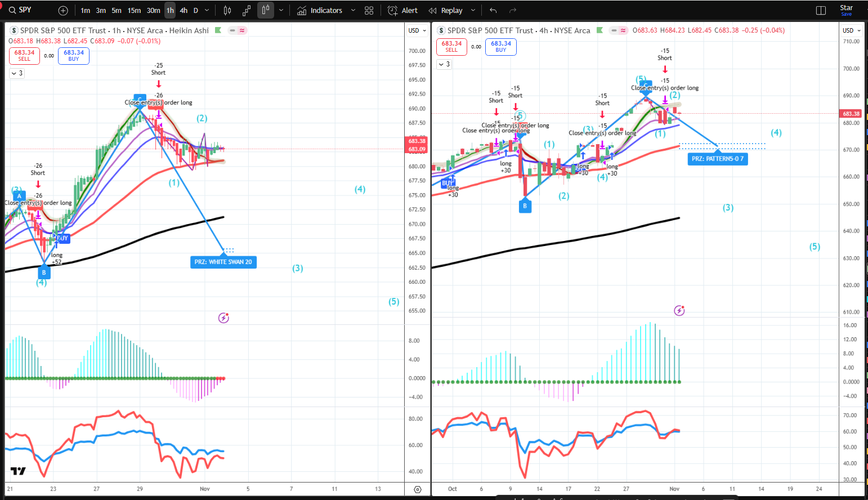The width and height of the screenshot is (868, 500).
Task: Click the PRZ: WHITE SWAN 20 label
Action: pos(223,262)
